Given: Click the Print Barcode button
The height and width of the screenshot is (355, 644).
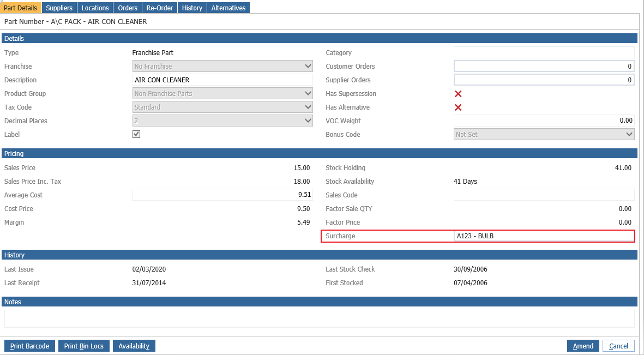Looking at the screenshot, I should [29, 346].
